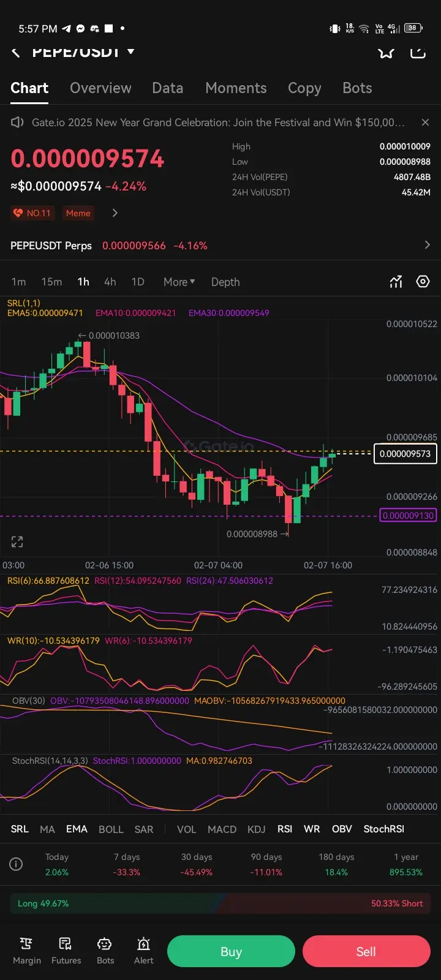This screenshot has height=980, width=441.
Task: Toggle the StochRSI sub-indicator
Action: [x=384, y=829]
